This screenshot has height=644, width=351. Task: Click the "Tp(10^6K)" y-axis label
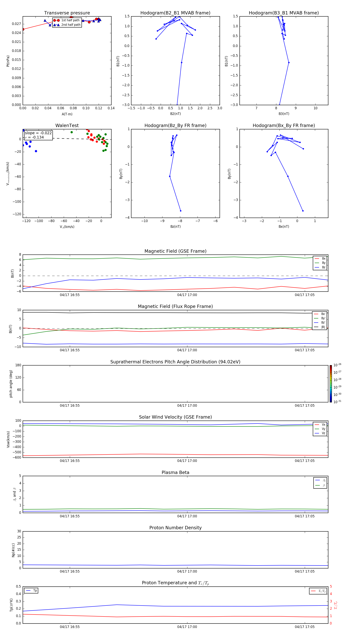[11, 605]
